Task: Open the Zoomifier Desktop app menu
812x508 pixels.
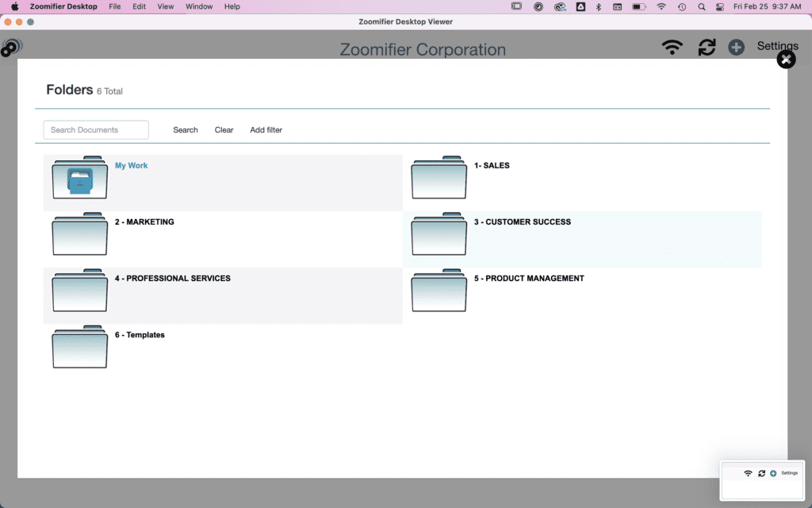Action: [63, 6]
